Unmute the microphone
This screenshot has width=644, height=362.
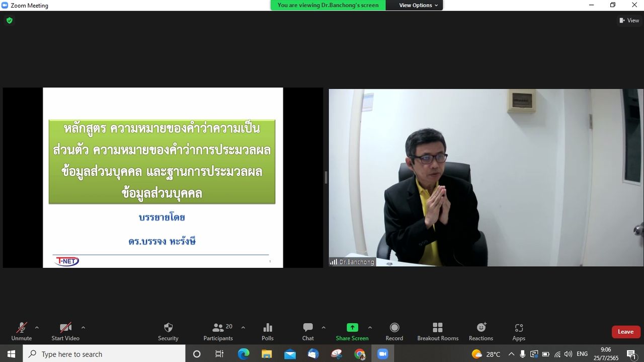coord(22,331)
